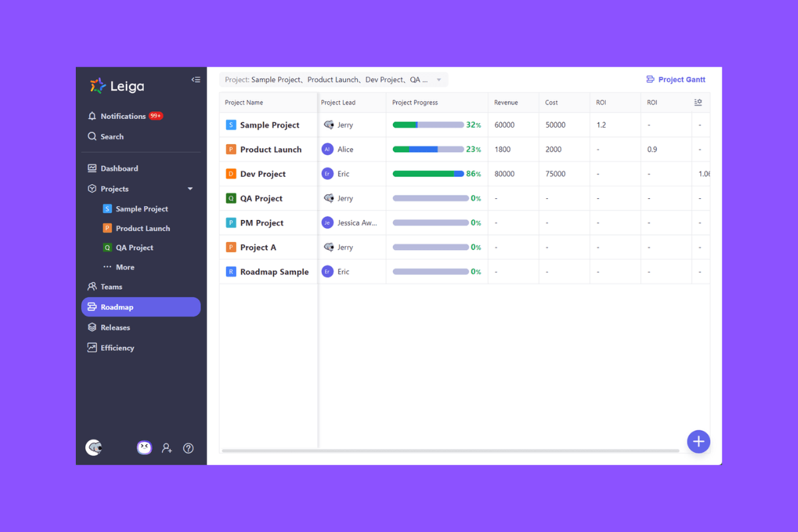Open the Efficiency chart icon
The image size is (798, 532).
93,347
